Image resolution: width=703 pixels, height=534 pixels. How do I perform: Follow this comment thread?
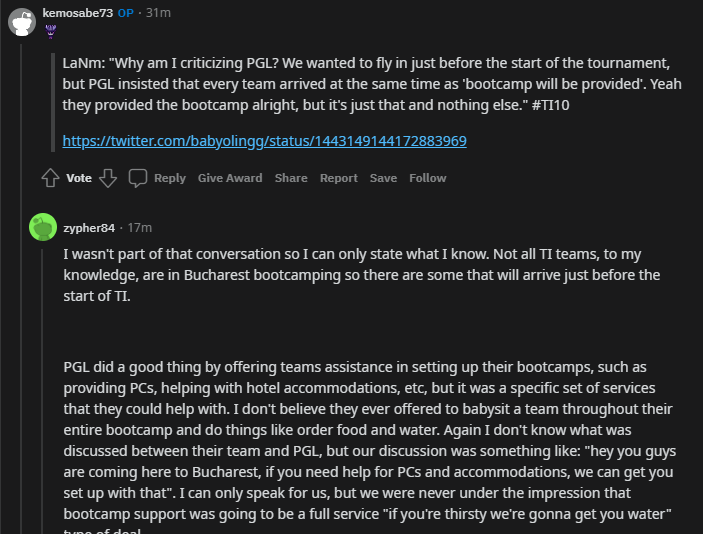pos(427,178)
